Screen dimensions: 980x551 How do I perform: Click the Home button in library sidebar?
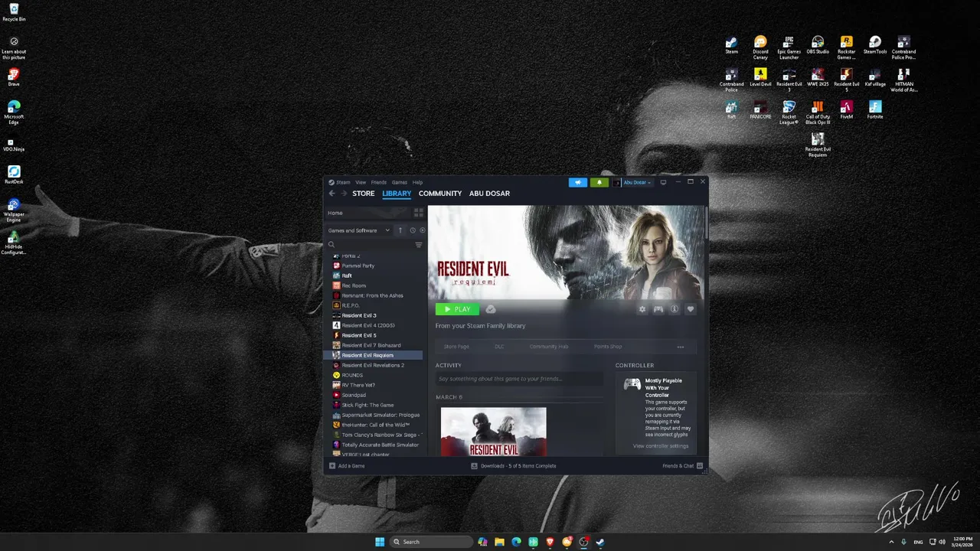click(369, 213)
